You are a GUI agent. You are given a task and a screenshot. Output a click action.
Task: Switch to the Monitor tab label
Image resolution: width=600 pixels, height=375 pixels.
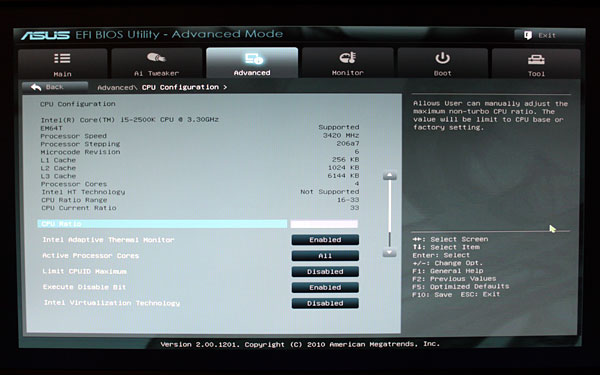tap(347, 73)
